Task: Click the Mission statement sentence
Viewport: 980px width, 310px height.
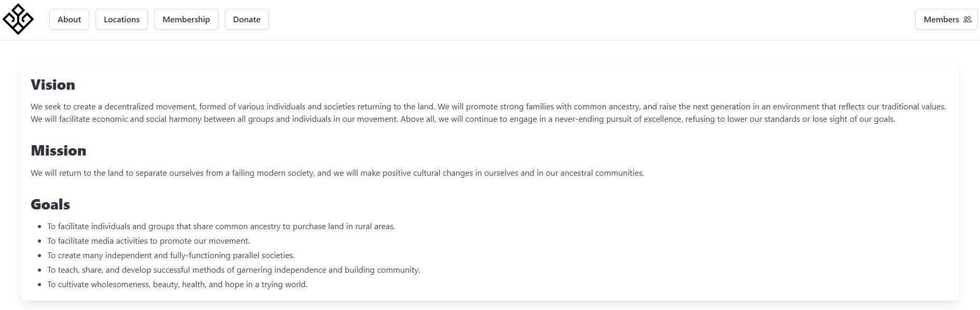Action: pyautogui.click(x=337, y=173)
